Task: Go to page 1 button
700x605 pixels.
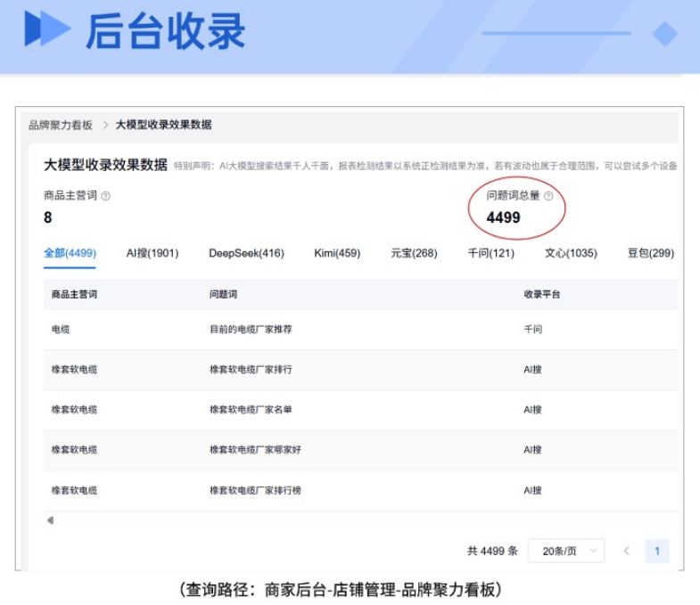Action: 657,551
